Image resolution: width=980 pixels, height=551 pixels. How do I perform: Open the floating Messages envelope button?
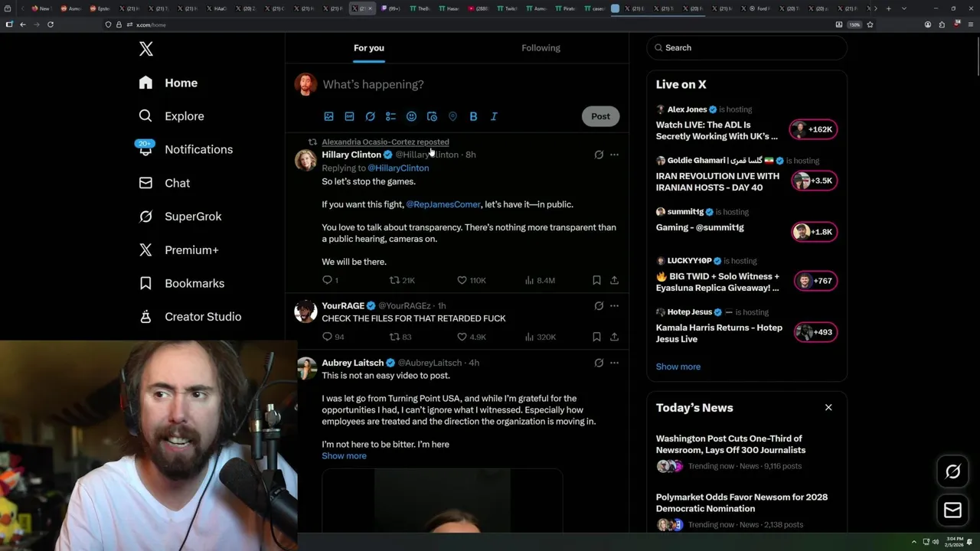coord(953,510)
